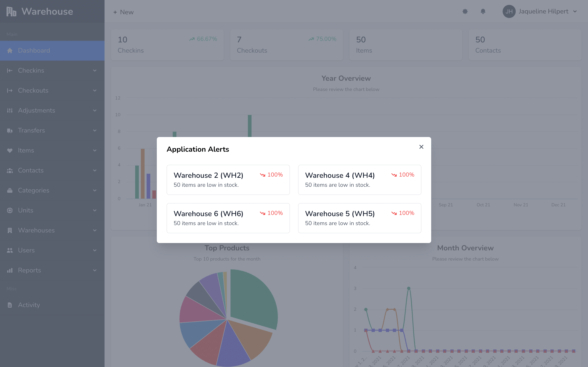Expand the Checkins menu chevron

[x=95, y=71]
